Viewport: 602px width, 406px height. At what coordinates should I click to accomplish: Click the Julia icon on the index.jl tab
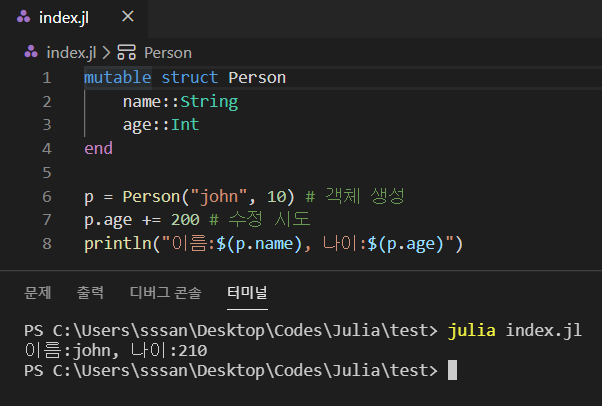(x=23, y=19)
